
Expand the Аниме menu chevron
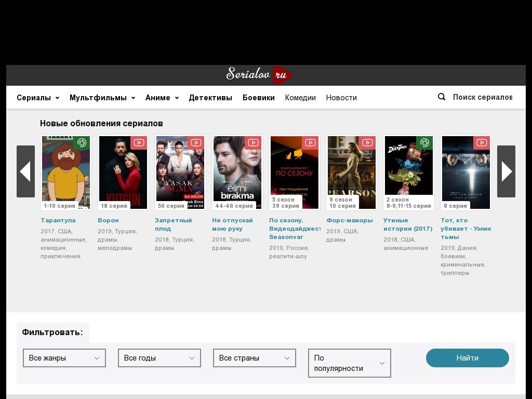pyautogui.click(x=177, y=98)
